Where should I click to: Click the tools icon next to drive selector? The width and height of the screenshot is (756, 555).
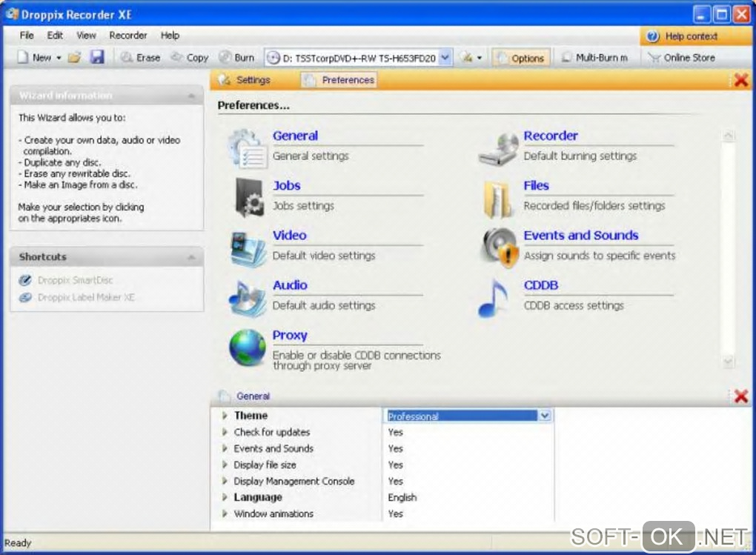466,57
